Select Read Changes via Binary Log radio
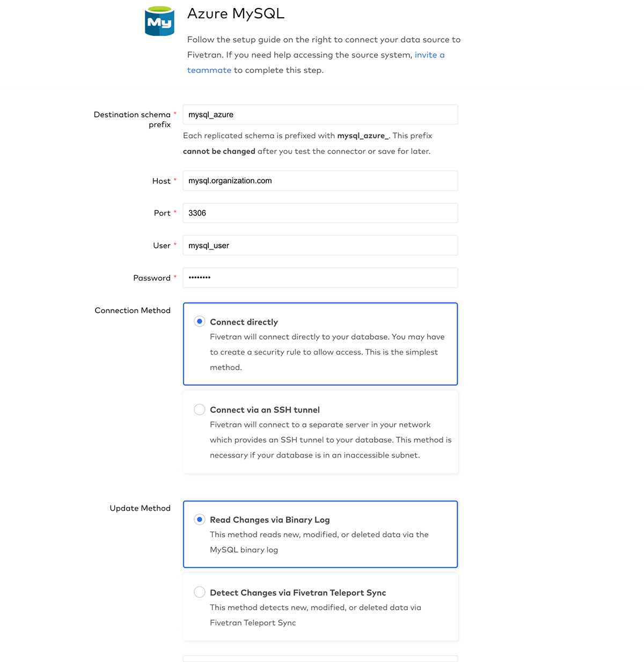Screen dimensions: 644x662 200,519
